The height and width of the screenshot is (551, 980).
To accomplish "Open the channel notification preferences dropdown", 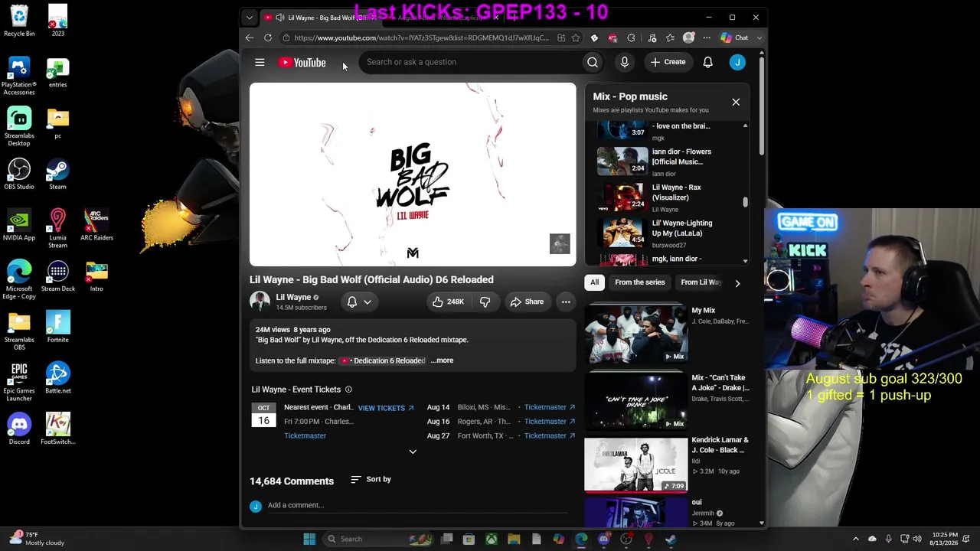I will [359, 302].
